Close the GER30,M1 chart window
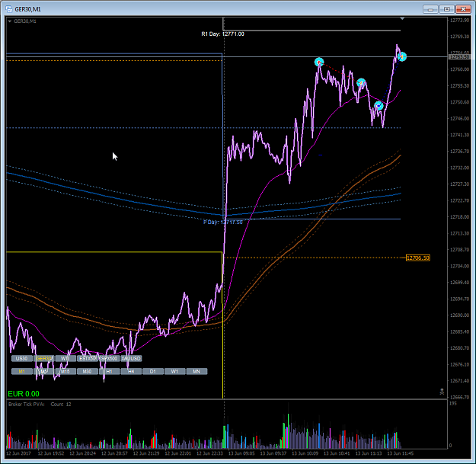 point(463,9)
